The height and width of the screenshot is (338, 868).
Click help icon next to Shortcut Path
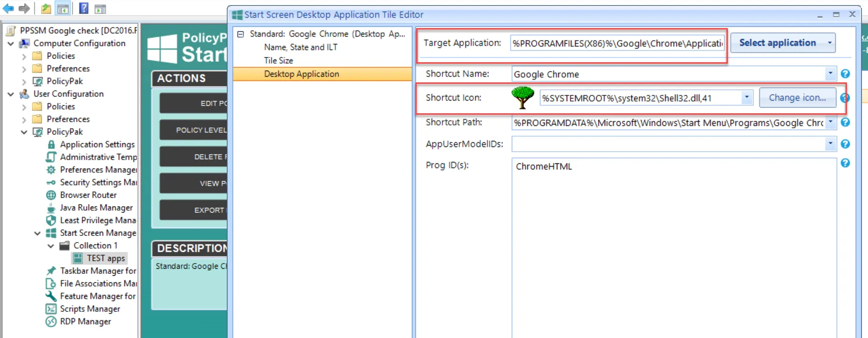point(845,122)
